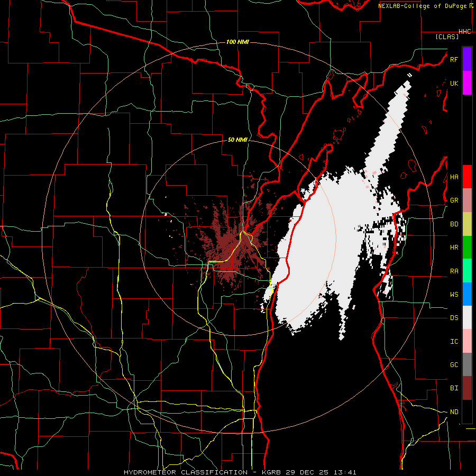Screen dimensions: 476x476
Task: Click the HYDROMETEOR CLASSIFICATION title text
Action: click(186, 472)
